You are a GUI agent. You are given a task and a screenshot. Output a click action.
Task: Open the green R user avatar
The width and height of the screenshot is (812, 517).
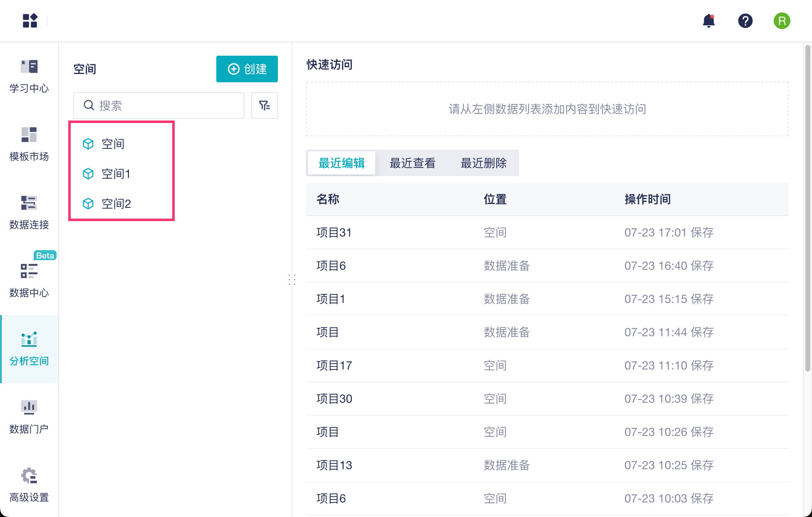[x=782, y=21]
